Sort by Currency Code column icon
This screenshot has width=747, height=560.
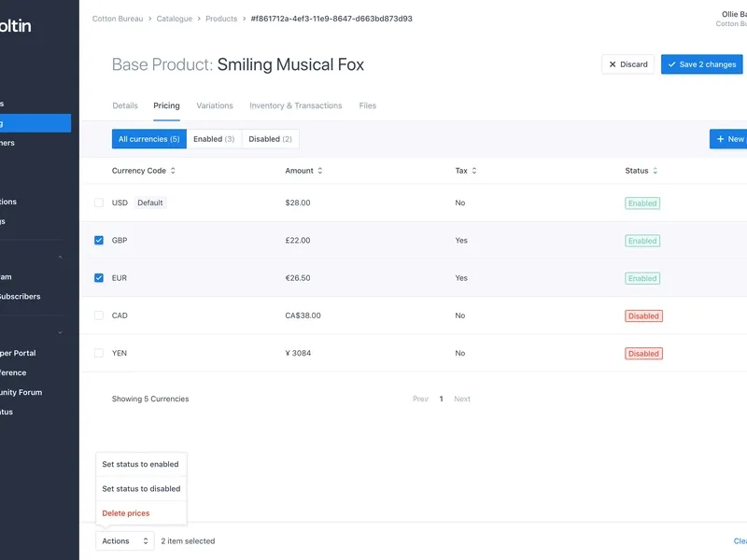pos(173,171)
